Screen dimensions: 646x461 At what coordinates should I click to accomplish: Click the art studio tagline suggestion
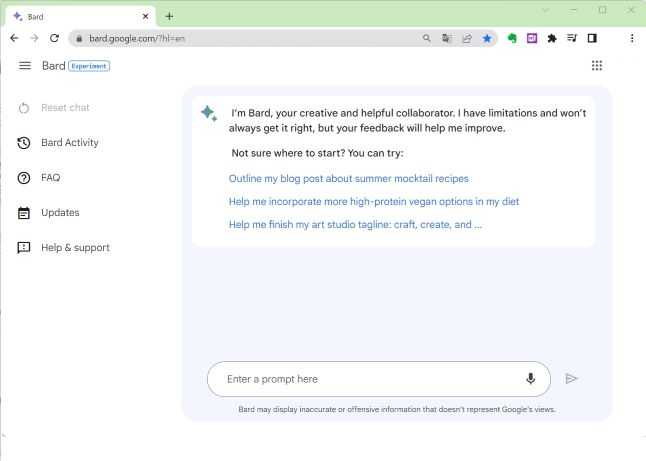click(x=355, y=225)
